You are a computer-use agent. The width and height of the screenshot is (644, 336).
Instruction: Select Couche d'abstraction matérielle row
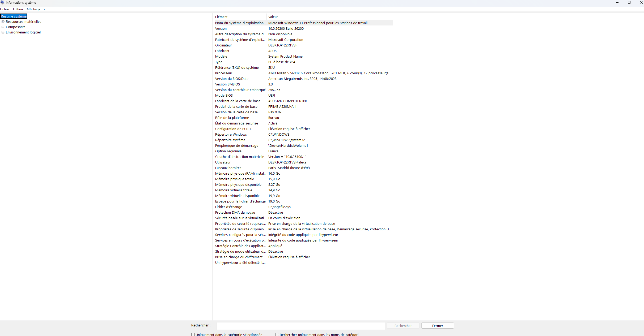click(x=303, y=157)
